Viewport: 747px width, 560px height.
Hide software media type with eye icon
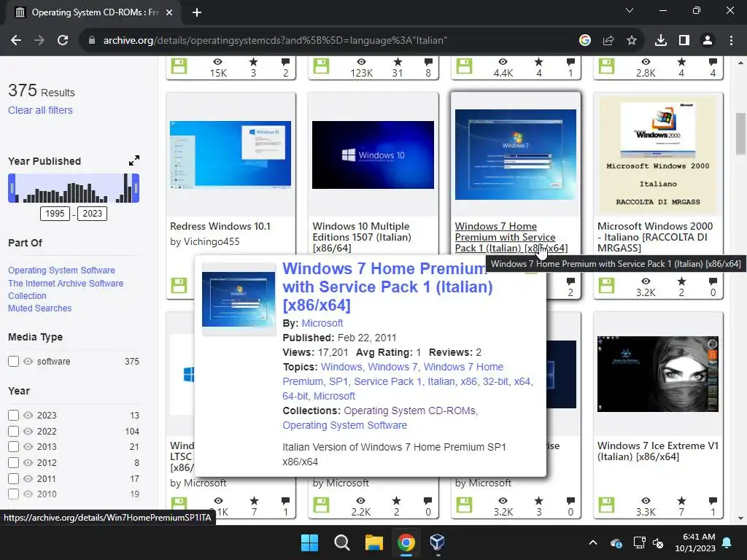click(28, 362)
